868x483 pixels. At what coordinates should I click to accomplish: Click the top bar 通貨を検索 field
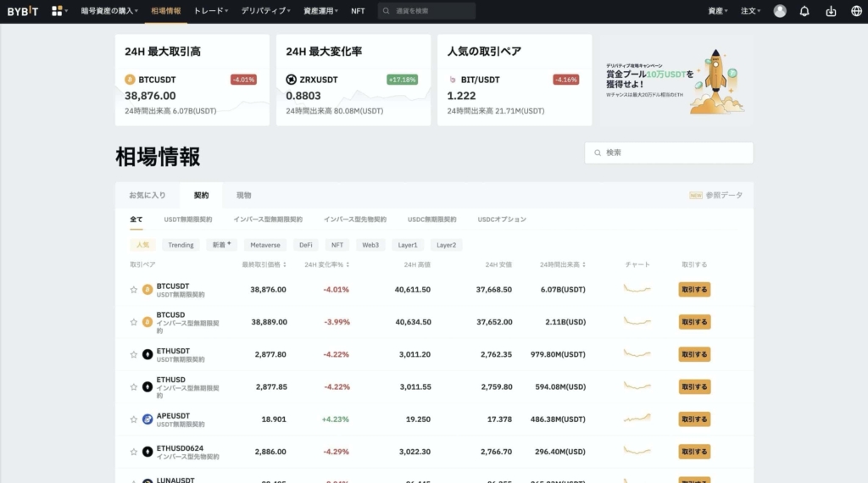427,11
